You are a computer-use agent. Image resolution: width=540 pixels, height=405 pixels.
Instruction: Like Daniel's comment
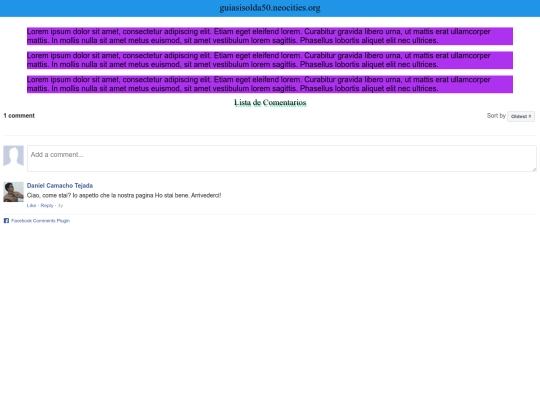[31, 206]
